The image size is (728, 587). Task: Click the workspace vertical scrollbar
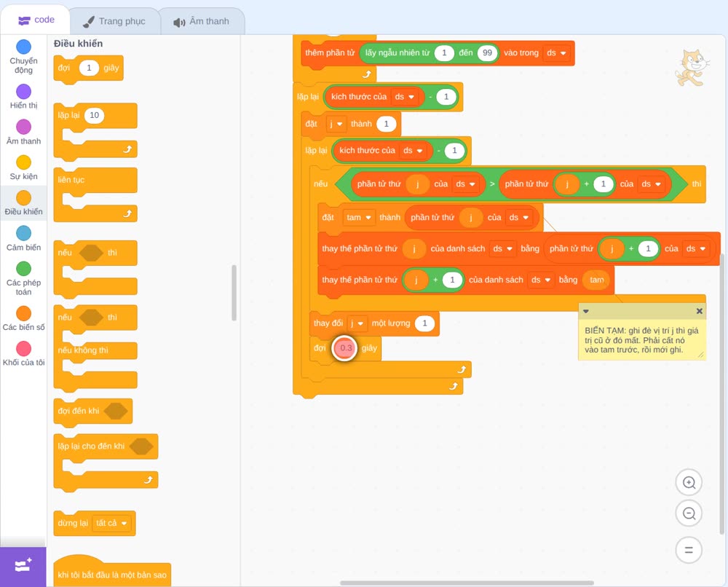[x=721, y=394]
